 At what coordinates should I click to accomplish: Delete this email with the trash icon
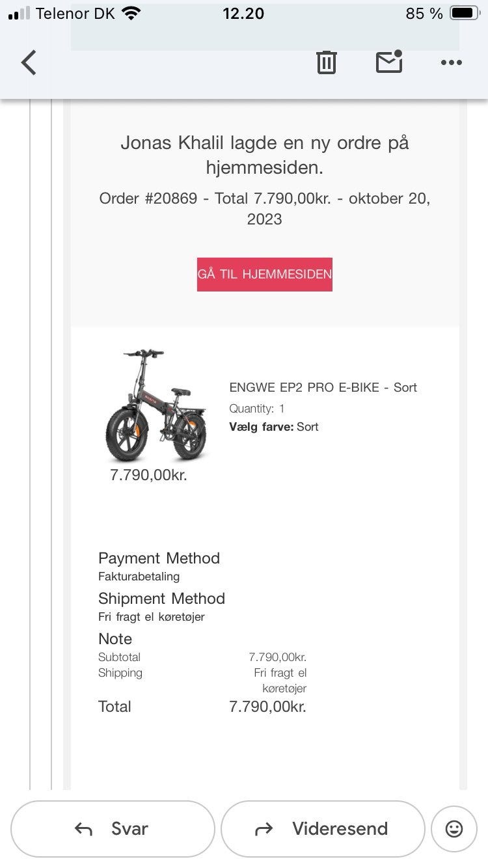click(326, 62)
